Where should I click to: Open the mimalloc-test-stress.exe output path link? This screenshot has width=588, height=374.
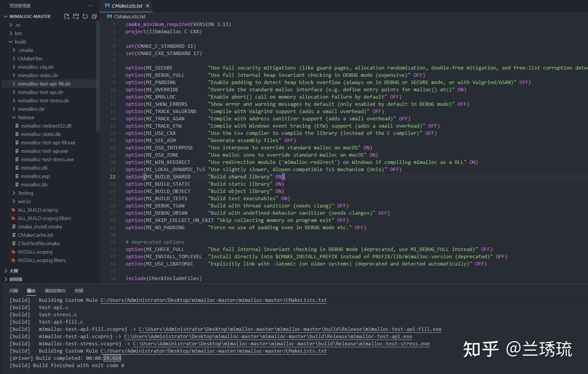[281, 343]
